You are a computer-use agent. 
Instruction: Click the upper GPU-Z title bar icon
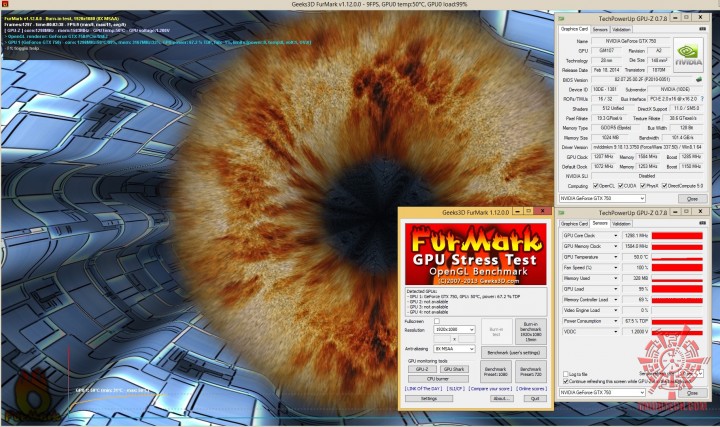tap(562, 18)
